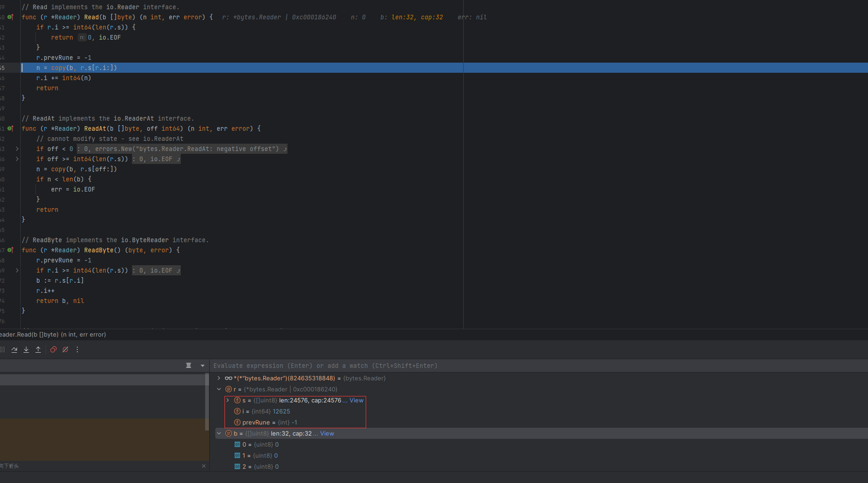The width and height of the screenshot is (868, 483).
Task: Click the value icon beside element 2
Action: pyautogui.click(x=237, y=466)
